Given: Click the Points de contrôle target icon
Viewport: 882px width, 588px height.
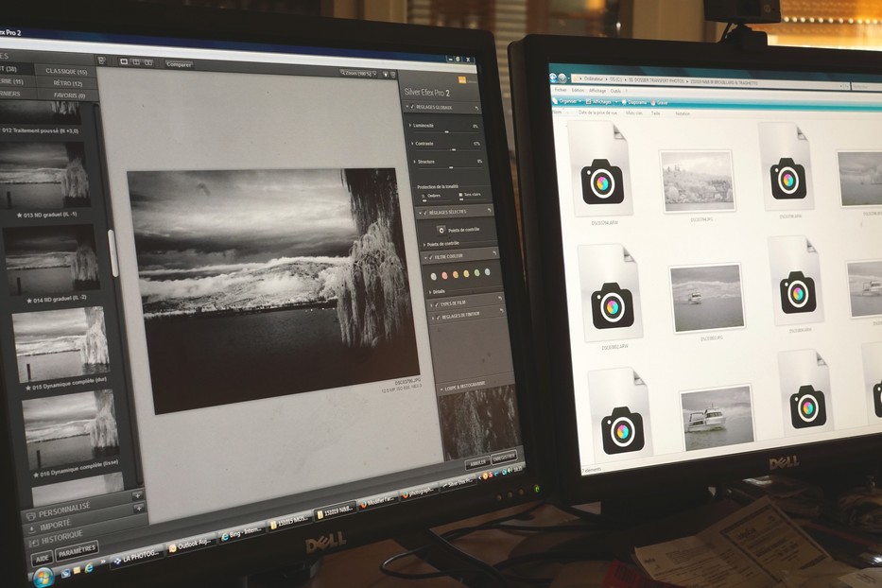Looking at the screenshot, I should (x=440, y=230).
